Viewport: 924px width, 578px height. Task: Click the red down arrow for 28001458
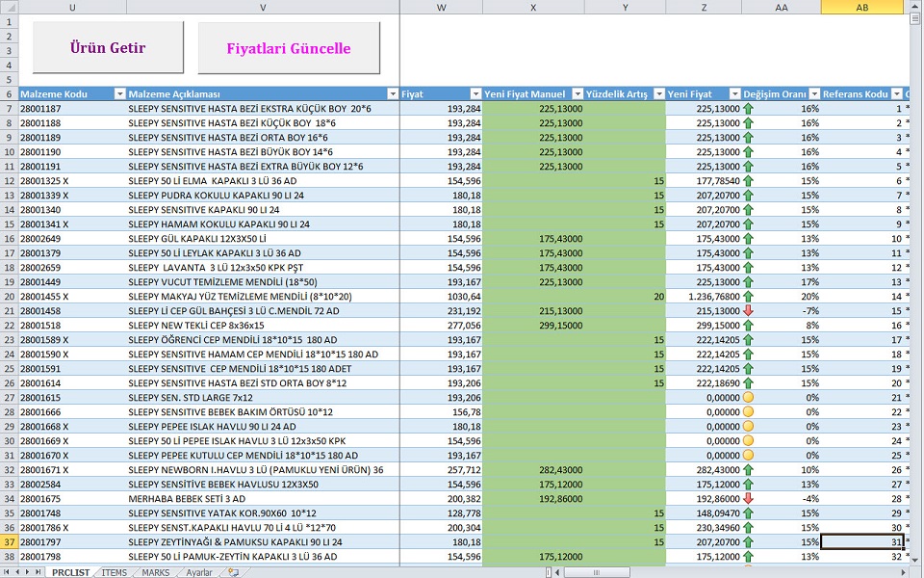[x=748, y=311]
